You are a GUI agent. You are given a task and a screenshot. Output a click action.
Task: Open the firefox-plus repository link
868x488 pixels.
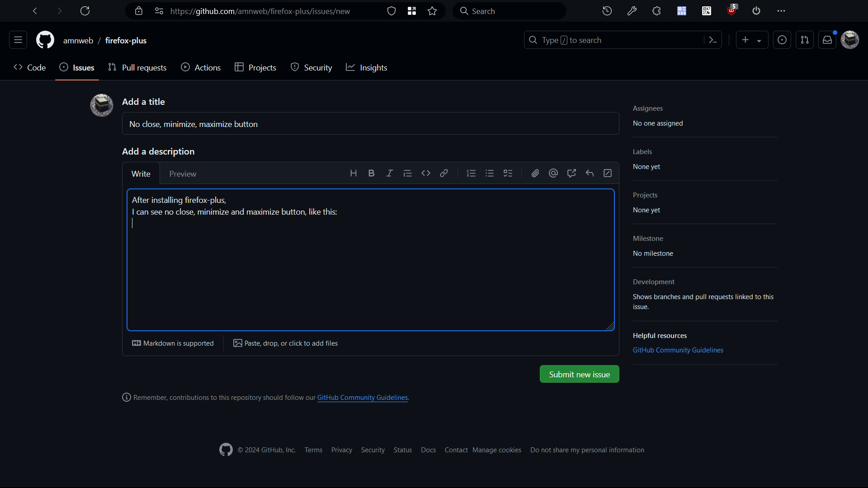point(126,40)
